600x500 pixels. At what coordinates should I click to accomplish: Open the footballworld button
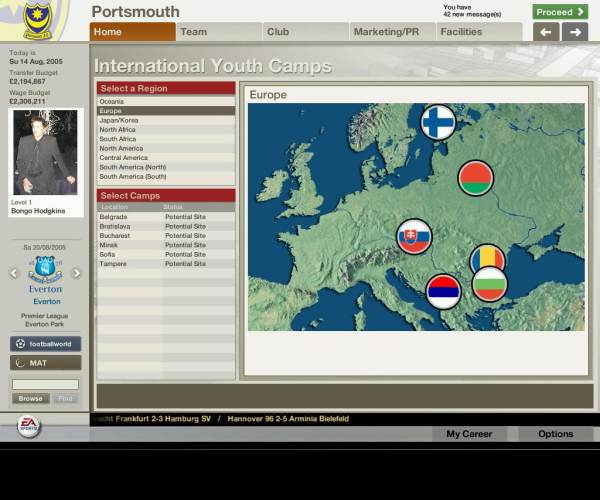(x=46, y=344)
